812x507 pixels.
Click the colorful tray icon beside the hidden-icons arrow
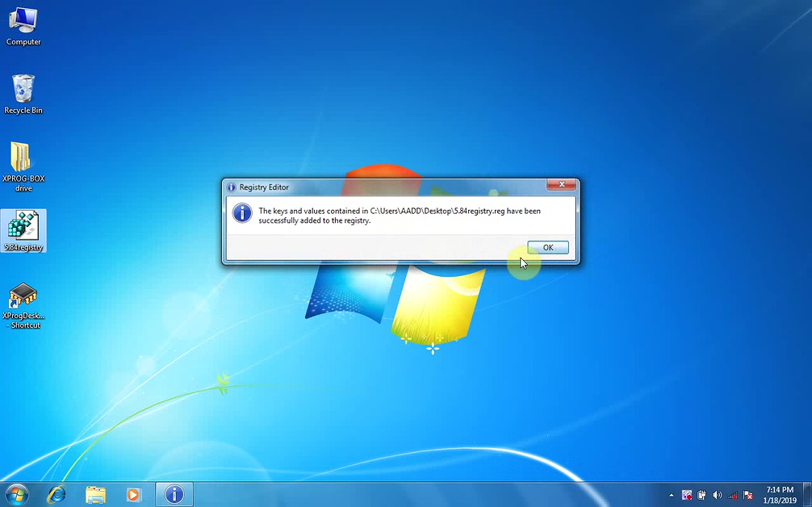click(687, 496)
